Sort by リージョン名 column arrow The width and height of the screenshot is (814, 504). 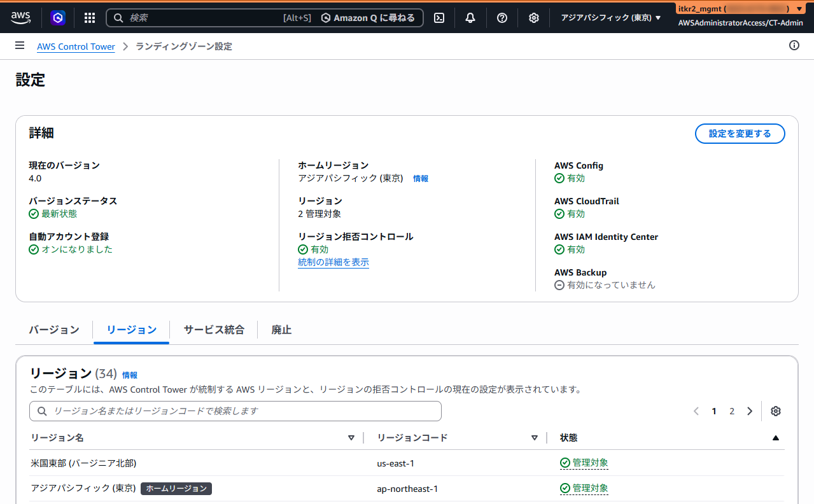click(x=351, y=438)
